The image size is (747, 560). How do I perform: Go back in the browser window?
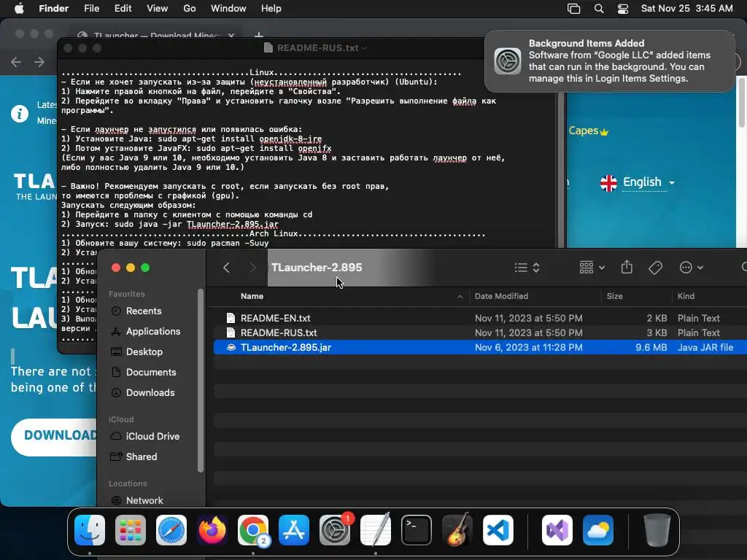16,62
